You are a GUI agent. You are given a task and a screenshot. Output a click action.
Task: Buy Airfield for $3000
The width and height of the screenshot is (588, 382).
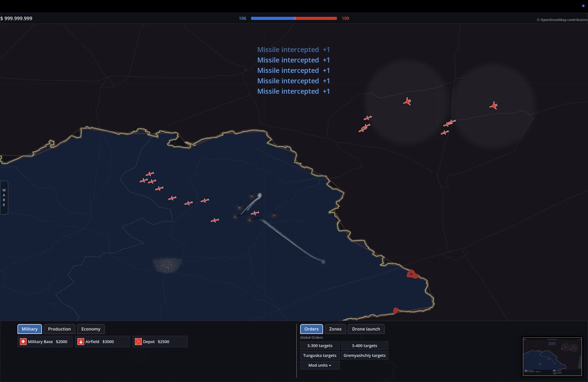(103, 342)
